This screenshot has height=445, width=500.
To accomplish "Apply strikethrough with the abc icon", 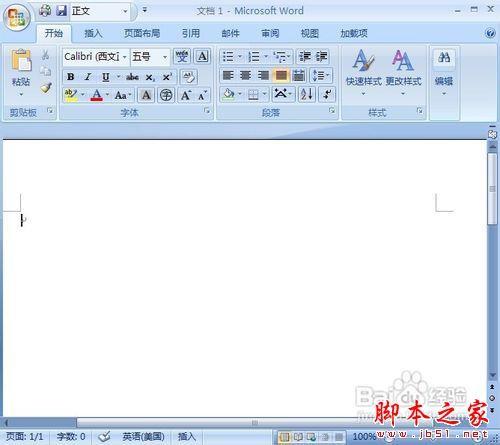I will pos(132,77).
